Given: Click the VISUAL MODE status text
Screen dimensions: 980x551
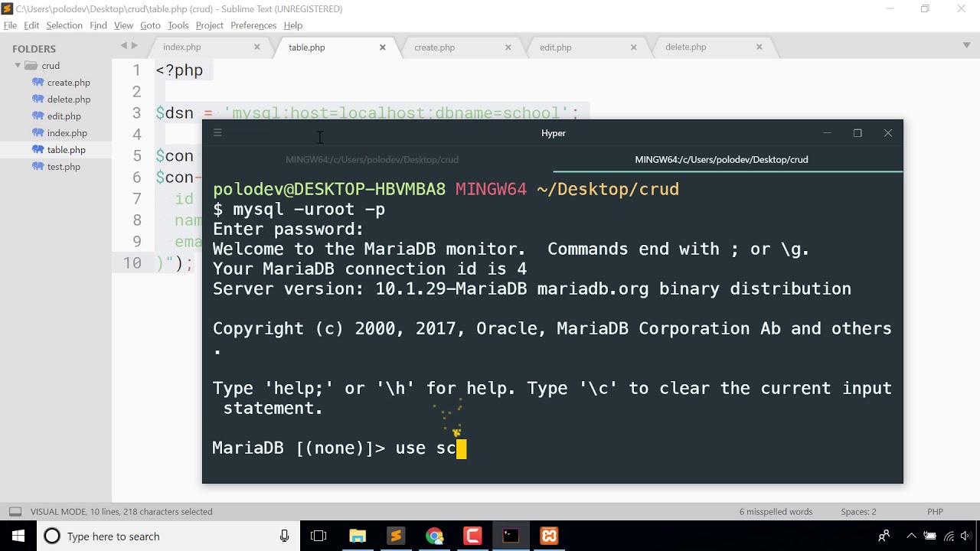Looking at the screenshot, I should [122, 511].
